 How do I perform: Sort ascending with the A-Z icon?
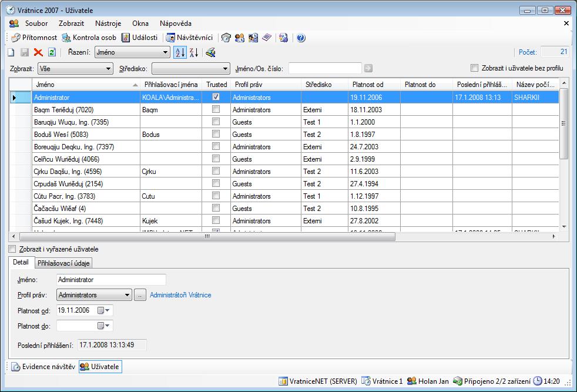[180, 53]
